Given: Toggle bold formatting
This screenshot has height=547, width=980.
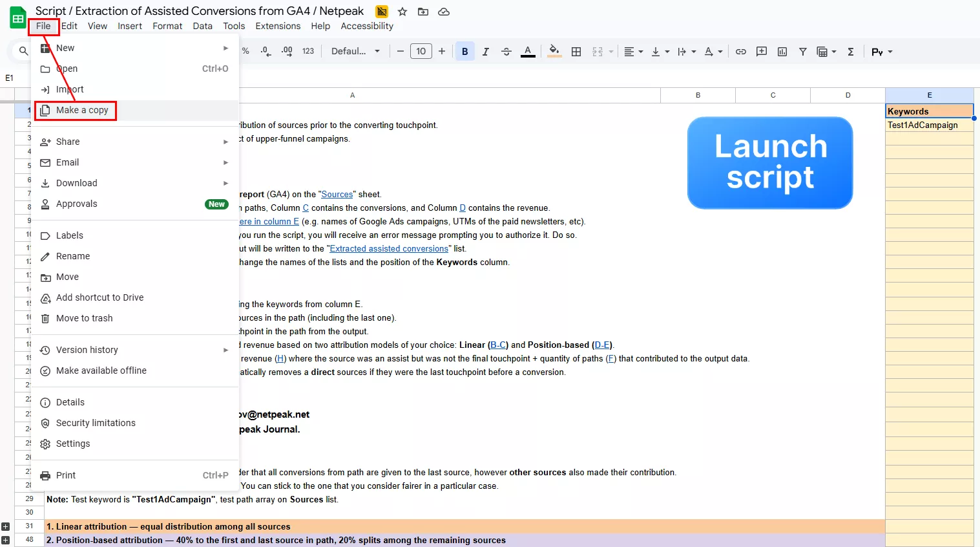Looking at the screenshot, I should (464, 52).
